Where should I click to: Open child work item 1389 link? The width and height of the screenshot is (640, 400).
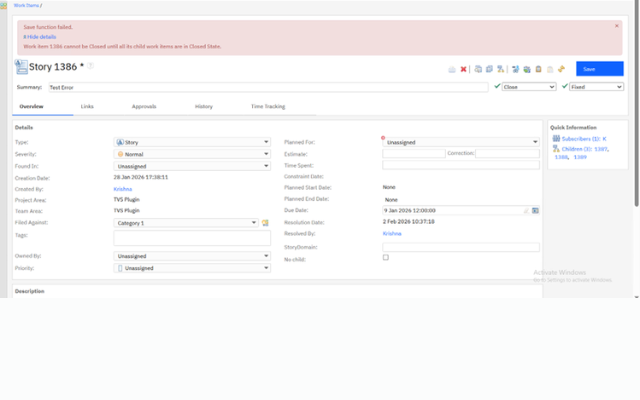click(580, 157)
